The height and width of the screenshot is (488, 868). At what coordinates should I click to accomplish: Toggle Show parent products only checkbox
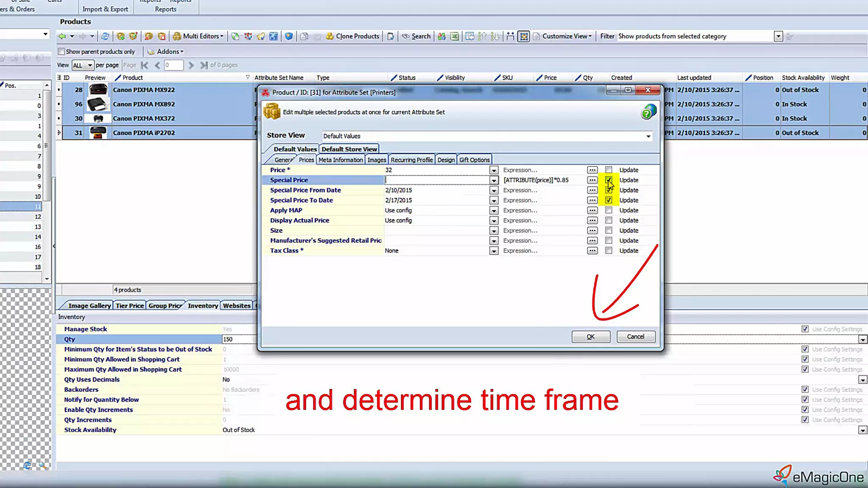[x=62, y=52]
